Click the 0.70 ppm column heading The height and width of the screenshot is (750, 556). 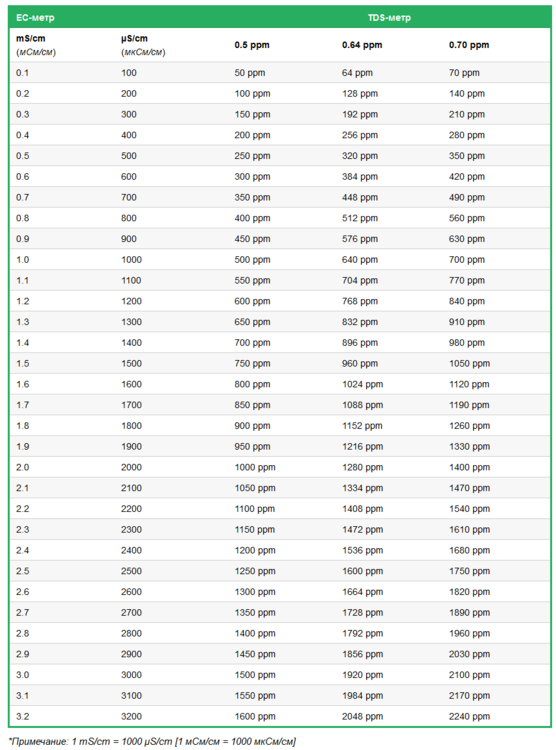click(469, 45)
